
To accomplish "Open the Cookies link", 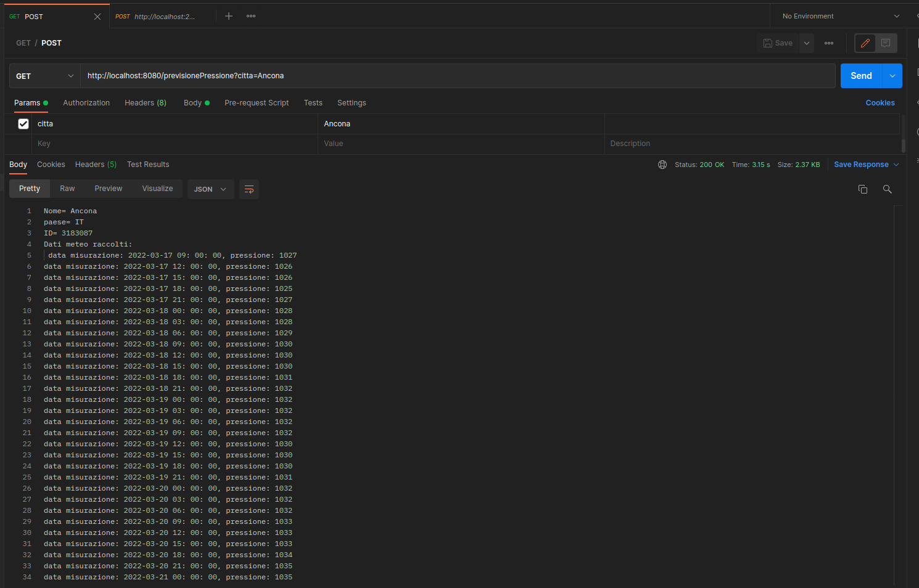I will tap(880, 103).
